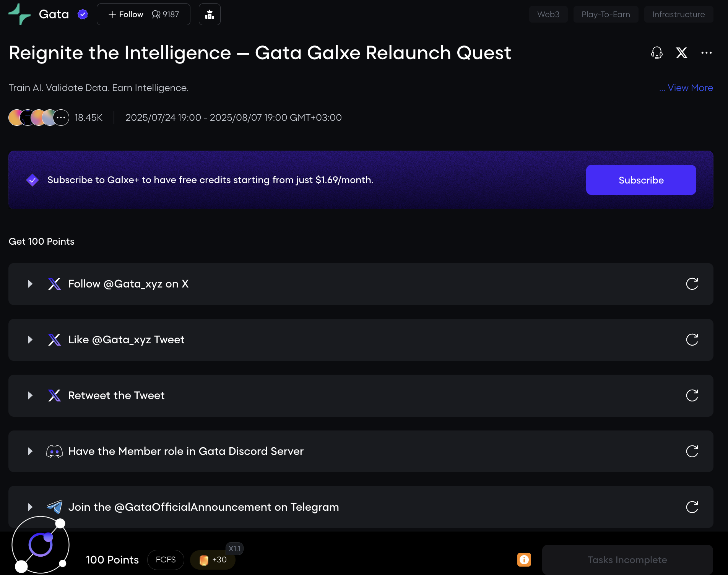Image resolution: width=728 pixels, height=575 pixels.
Task: Expand the Retweet the Tweet task
Action: [30, 395]
